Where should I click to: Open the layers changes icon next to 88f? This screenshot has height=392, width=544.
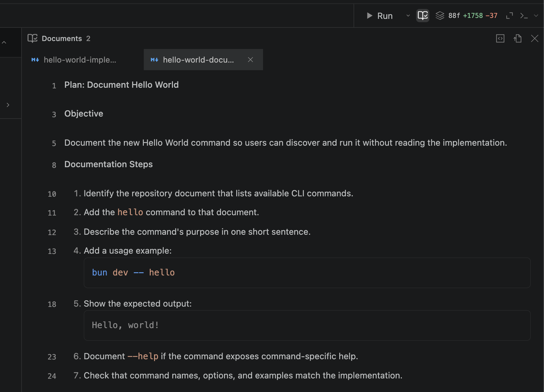tap(440, 16)
